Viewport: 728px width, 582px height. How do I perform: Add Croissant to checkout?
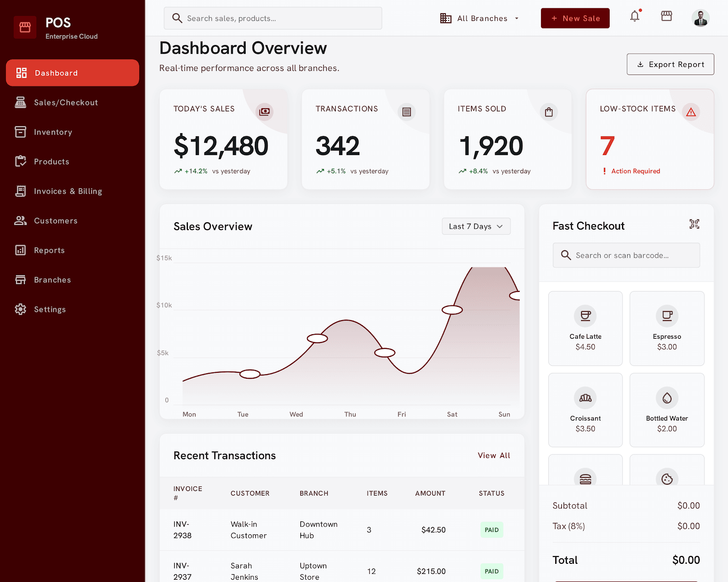pos(586,410)
